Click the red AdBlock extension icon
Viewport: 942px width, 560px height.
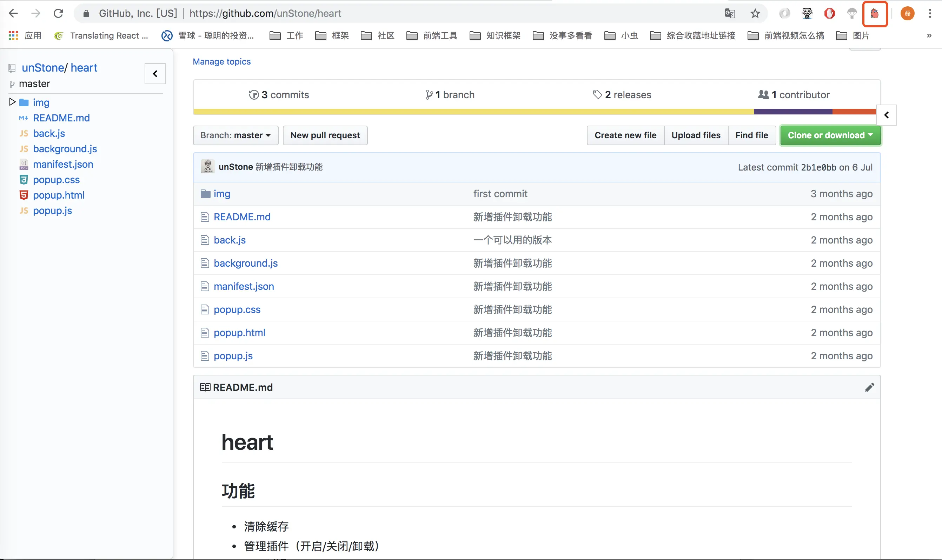coord(829,14)
